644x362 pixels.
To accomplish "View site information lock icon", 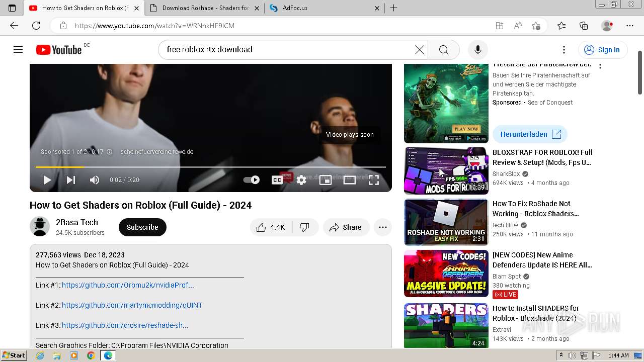I will [63, 26].
